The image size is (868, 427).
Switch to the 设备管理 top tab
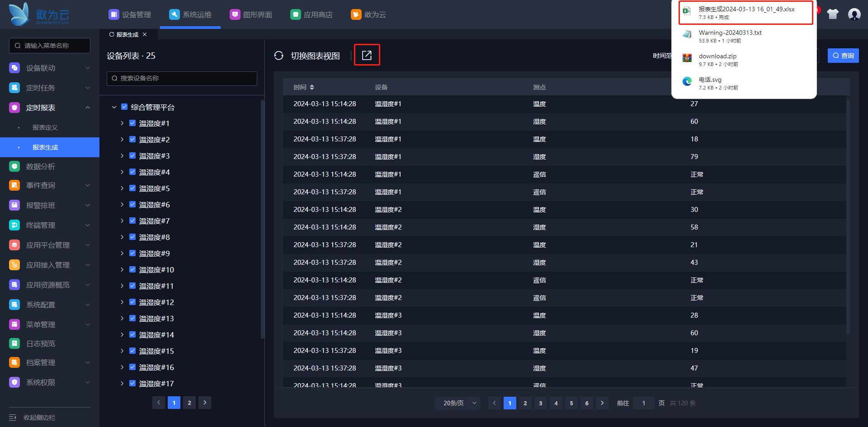[x=130, y=14]
